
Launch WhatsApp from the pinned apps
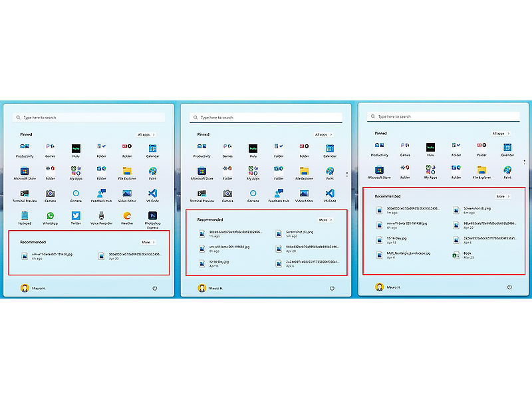coord(50,216)
